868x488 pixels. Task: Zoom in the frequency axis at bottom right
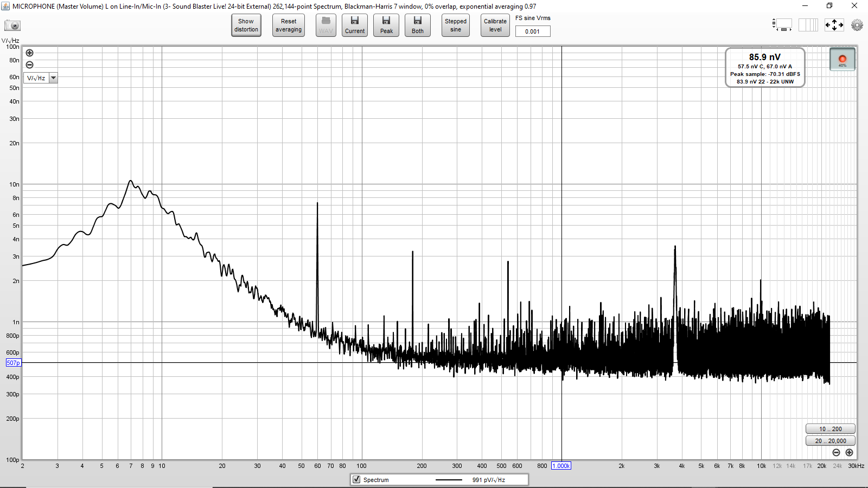[850, 452]
